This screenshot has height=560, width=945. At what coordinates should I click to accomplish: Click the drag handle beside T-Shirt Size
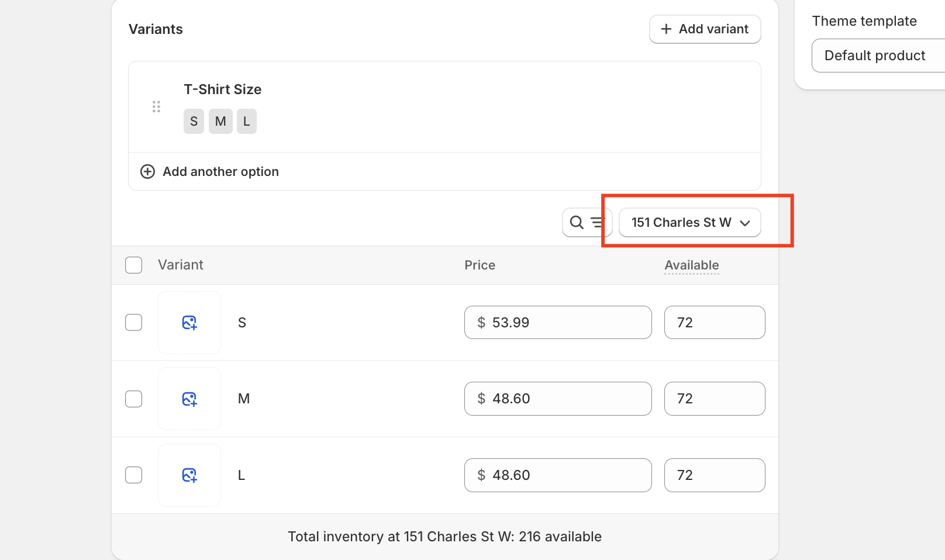tap(156, 106)
